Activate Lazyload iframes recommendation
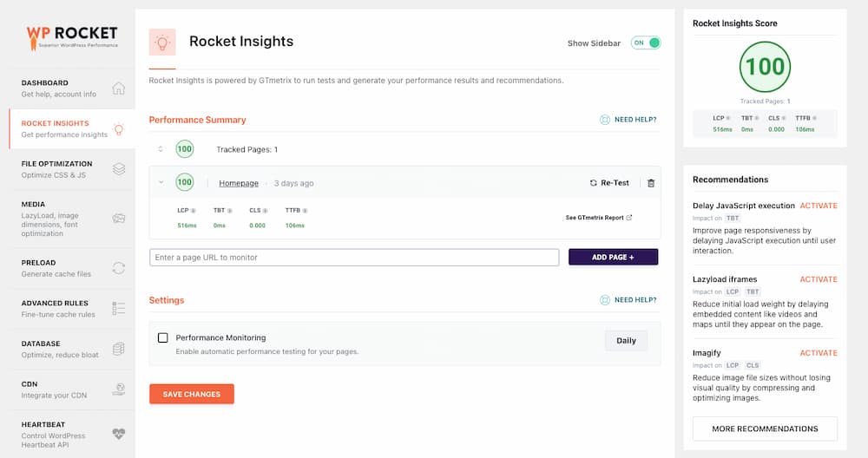 [x=819, y=279]
